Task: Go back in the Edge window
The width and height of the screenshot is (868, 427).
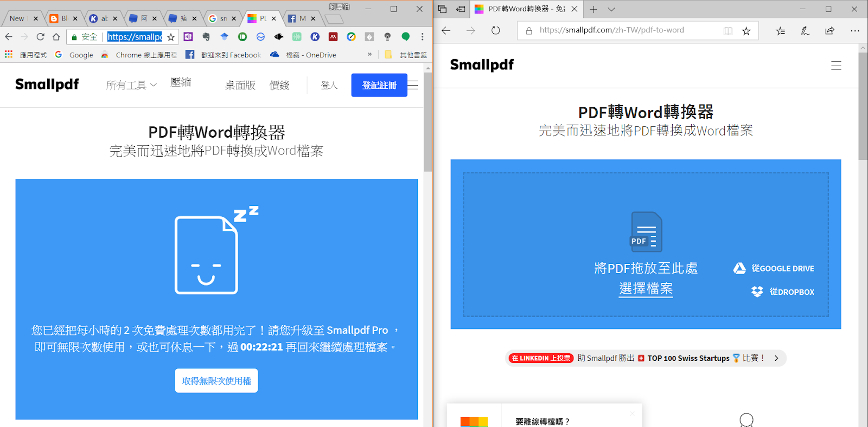Action: pos(446,30)
